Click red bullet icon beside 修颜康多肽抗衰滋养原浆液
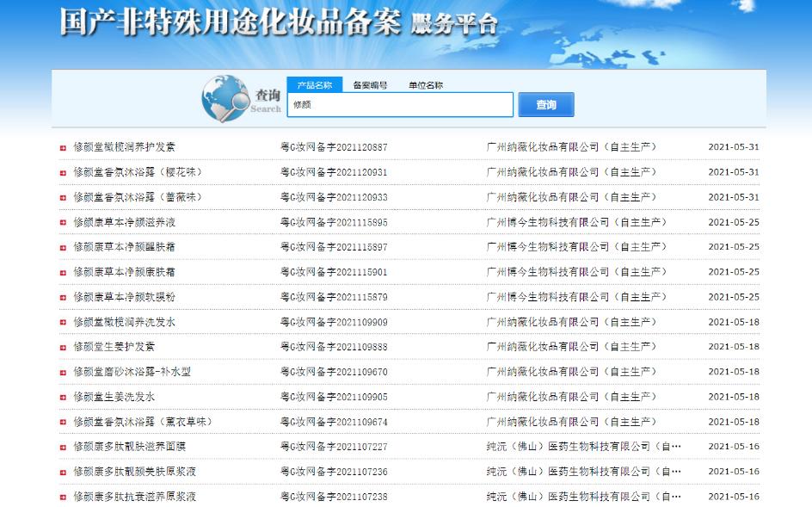 click(63, 497)
